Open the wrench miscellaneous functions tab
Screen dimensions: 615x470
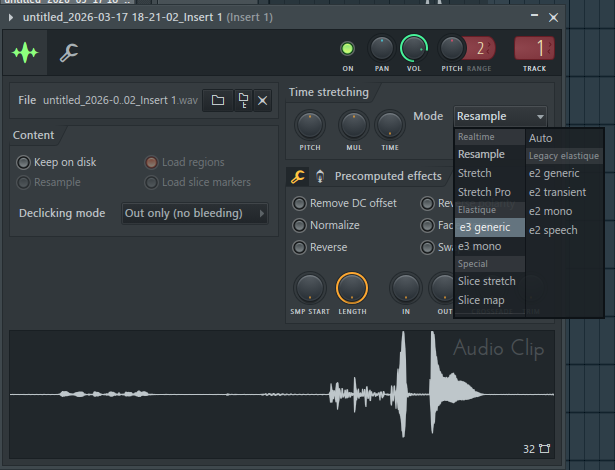pyautogui.click(x=69, y=53)
